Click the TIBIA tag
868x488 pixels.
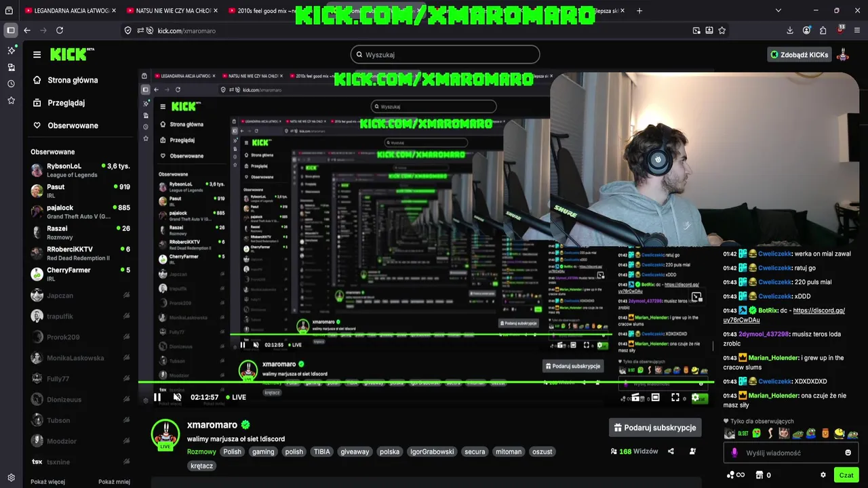[x=321, y=451]
